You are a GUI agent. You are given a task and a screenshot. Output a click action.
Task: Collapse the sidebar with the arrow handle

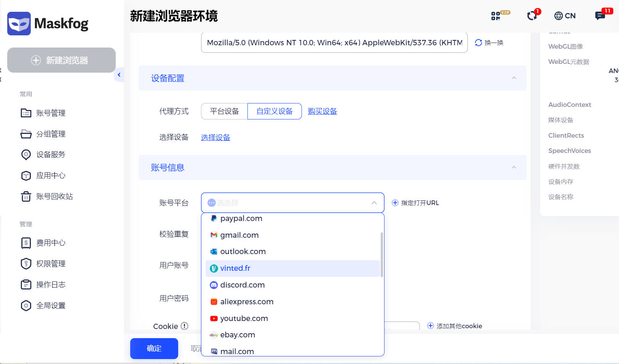pyautogui.click(x=119, y=75)
